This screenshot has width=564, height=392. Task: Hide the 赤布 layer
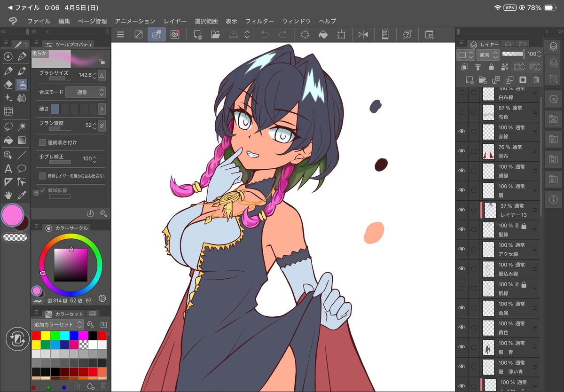(x=462, y=151)
